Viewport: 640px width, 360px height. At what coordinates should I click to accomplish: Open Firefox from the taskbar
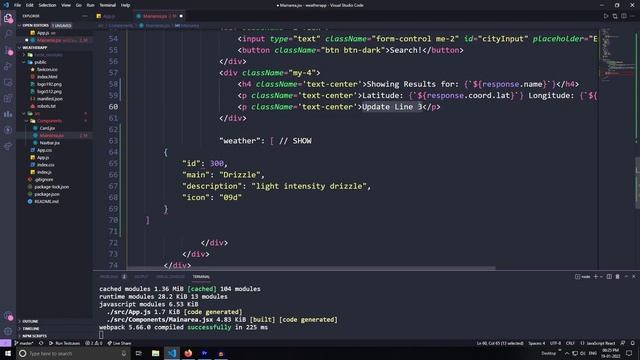(188, 353)
